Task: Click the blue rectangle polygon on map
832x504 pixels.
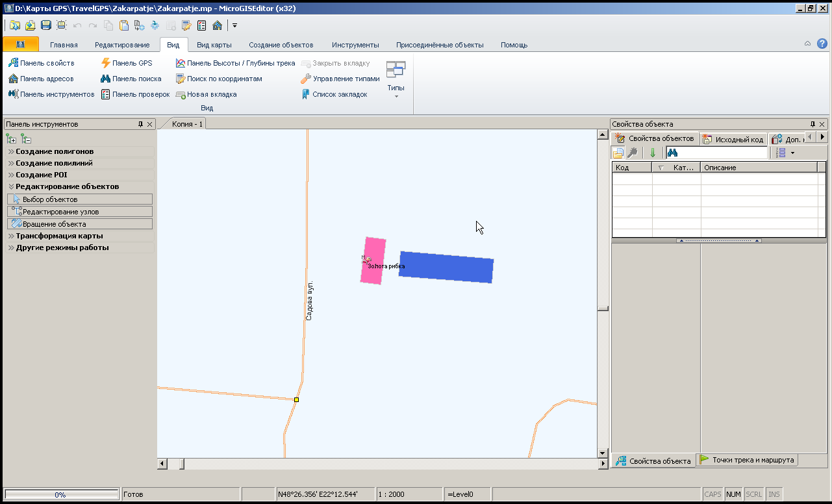Action: pos(446,267)
